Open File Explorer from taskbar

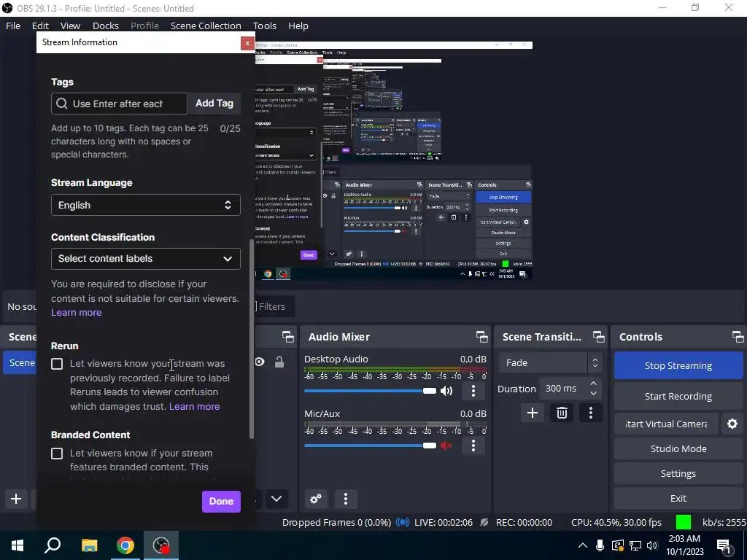click(89, 545)
